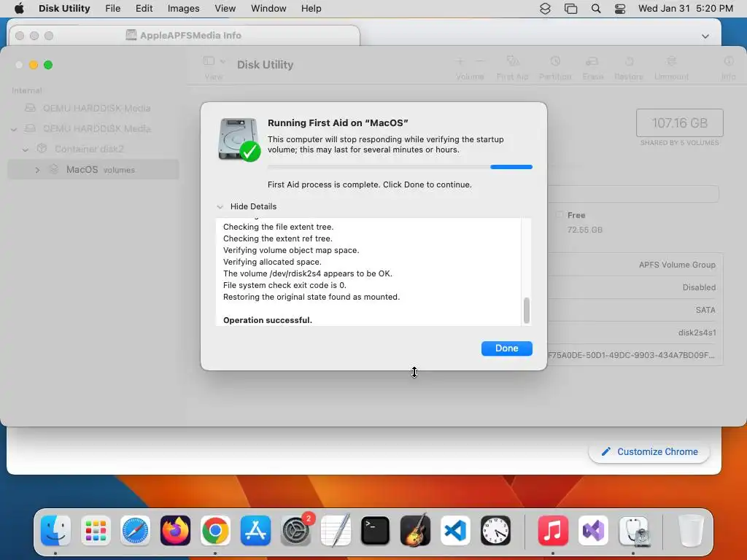The image size is (747, 560).
Task: Click the Customize Chrome button
Action: tap(649, 451)
